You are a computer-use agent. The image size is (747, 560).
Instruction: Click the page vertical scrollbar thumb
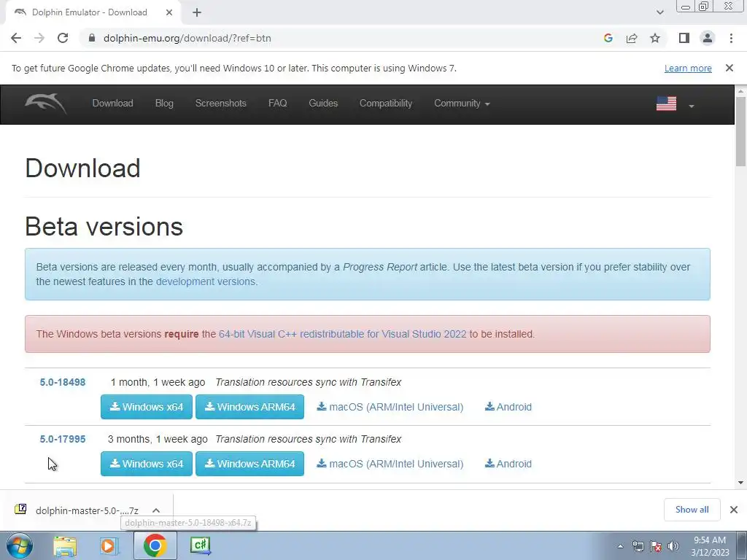tap(740, 131)
